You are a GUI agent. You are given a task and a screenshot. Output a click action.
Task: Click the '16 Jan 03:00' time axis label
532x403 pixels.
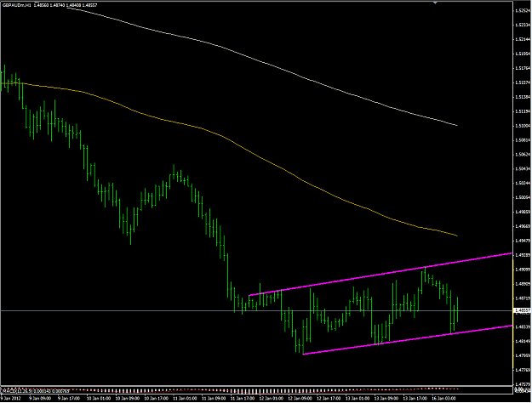click(443, 399)
